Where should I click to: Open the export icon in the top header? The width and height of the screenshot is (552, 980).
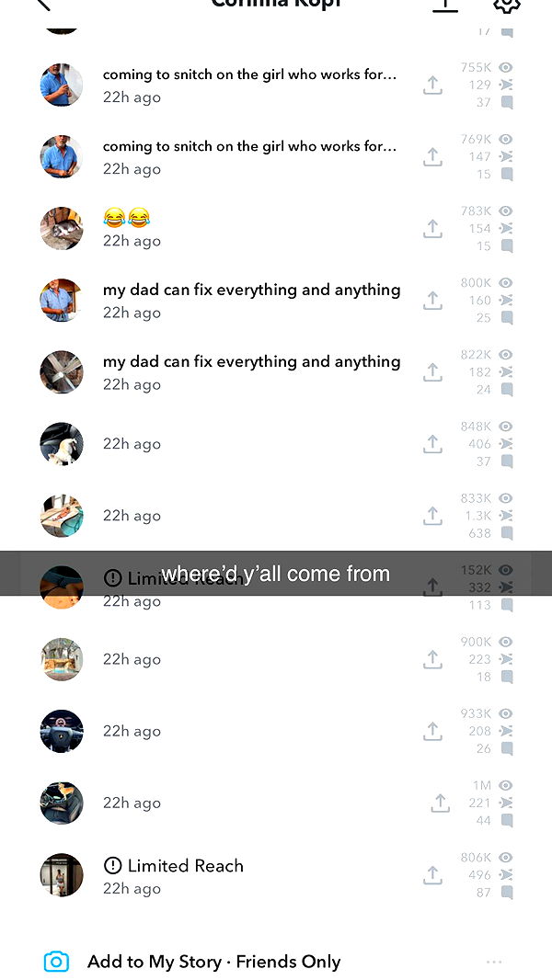[x=445, y=5]
